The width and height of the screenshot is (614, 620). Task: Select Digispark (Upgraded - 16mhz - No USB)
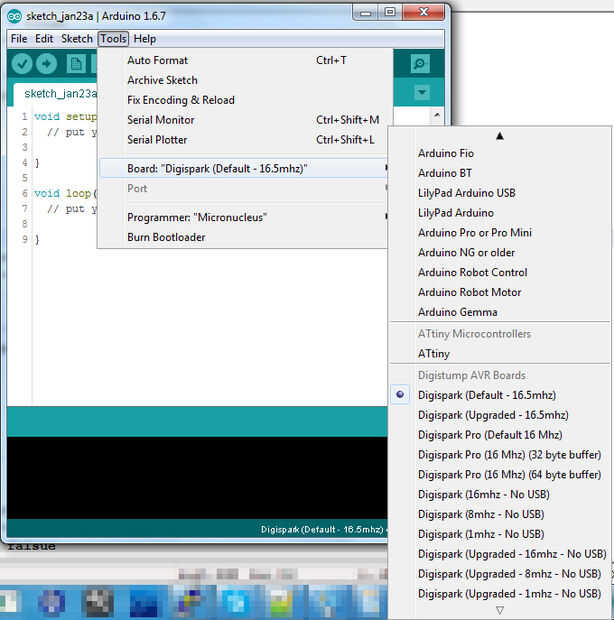tap(500, 554)
